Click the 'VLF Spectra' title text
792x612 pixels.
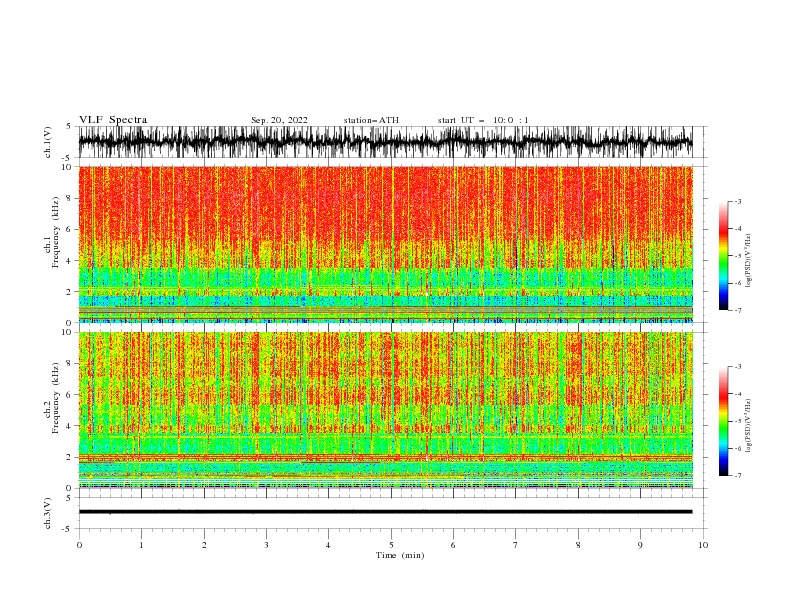[x=113, y=120]
